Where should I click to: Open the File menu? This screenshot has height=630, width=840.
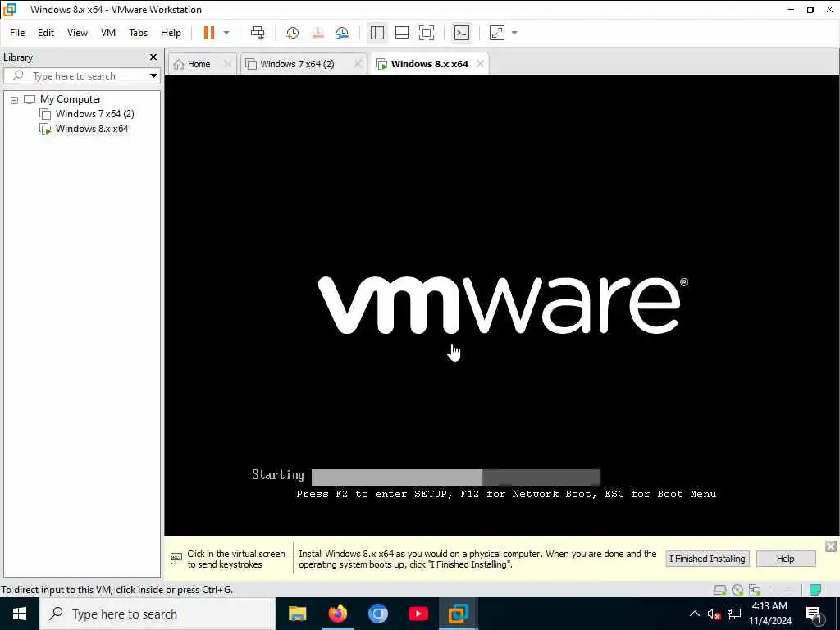pyautogui.click(x=17, y=33)
